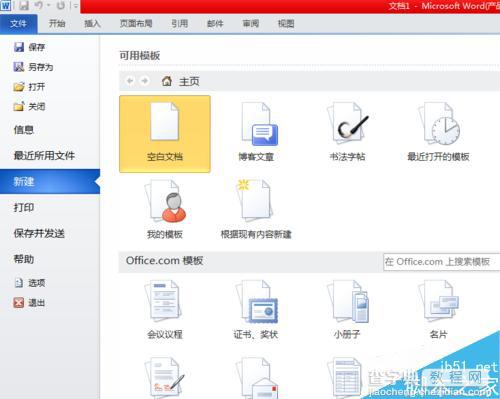
Task: Select 新建 new in the sidebar
Action: [50, 182]
